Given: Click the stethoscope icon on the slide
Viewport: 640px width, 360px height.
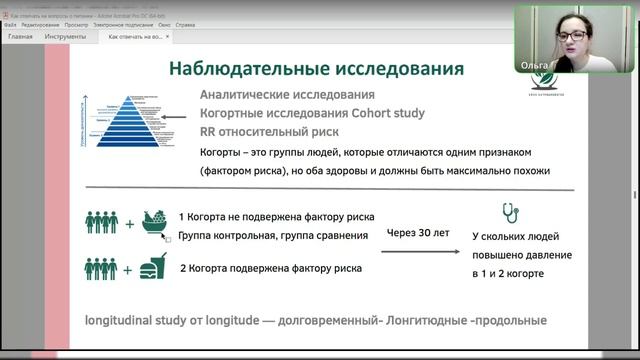Looking at the screenshot, I should (x=510, y=213).
